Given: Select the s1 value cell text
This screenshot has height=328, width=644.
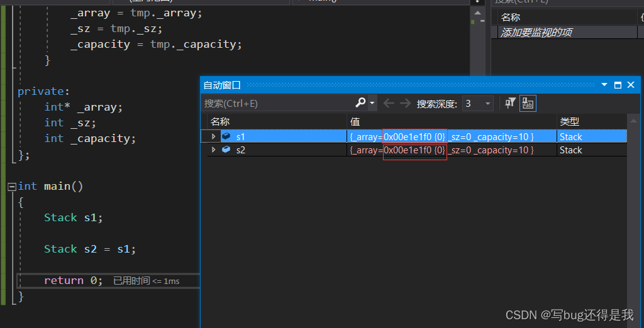Looking at the screenshot, I should [441, 137].
